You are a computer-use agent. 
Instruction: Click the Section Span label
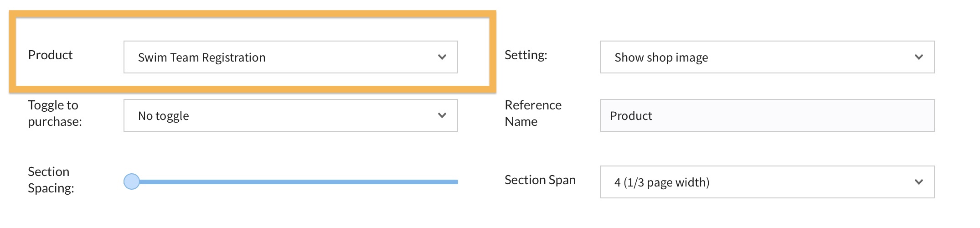click(x=540, y=180)
